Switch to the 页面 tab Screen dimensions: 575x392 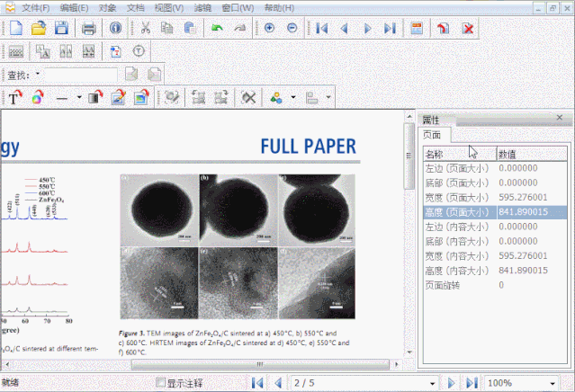point(432,134)
